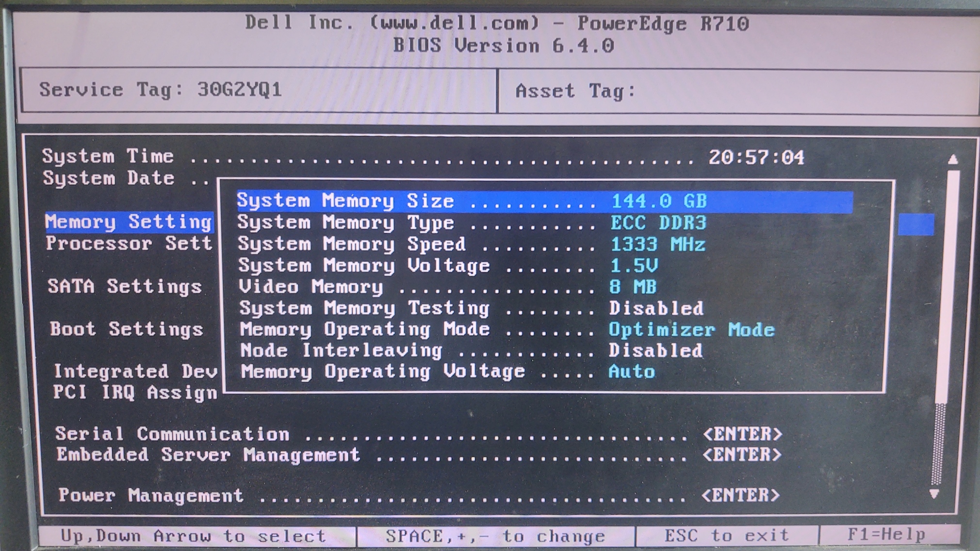
Task: Click Memory Operating Mode Optimizer Mode value
Action: [x=691, y=330]
